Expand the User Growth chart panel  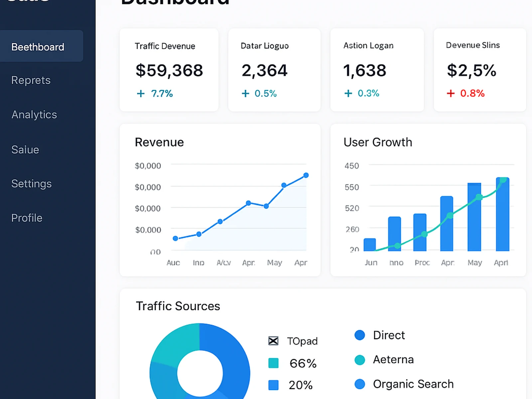pos(428,199)
